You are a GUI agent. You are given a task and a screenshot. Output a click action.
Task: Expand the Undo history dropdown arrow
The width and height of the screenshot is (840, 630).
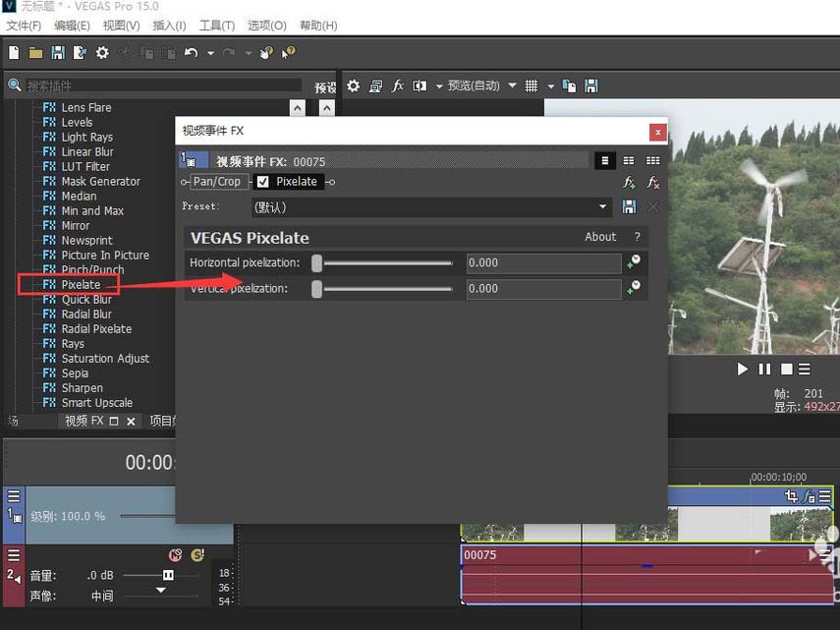(210, 53)
